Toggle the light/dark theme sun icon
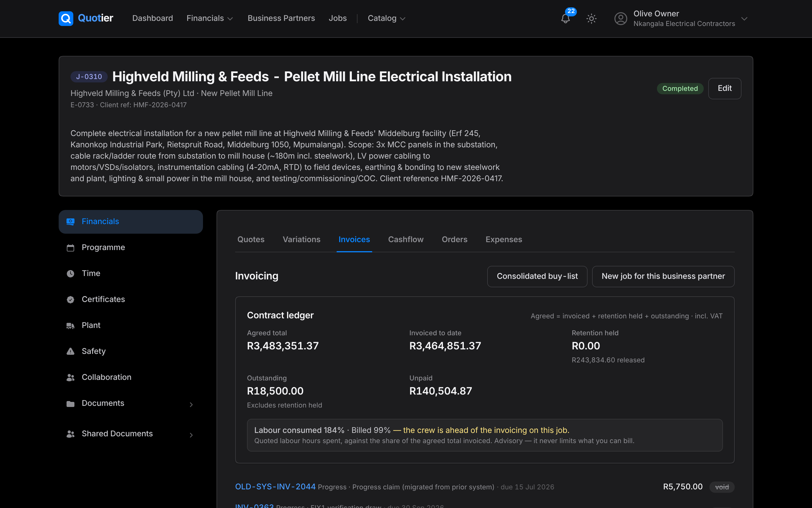Viewport: 812px width, 508px height. (591, 18)
